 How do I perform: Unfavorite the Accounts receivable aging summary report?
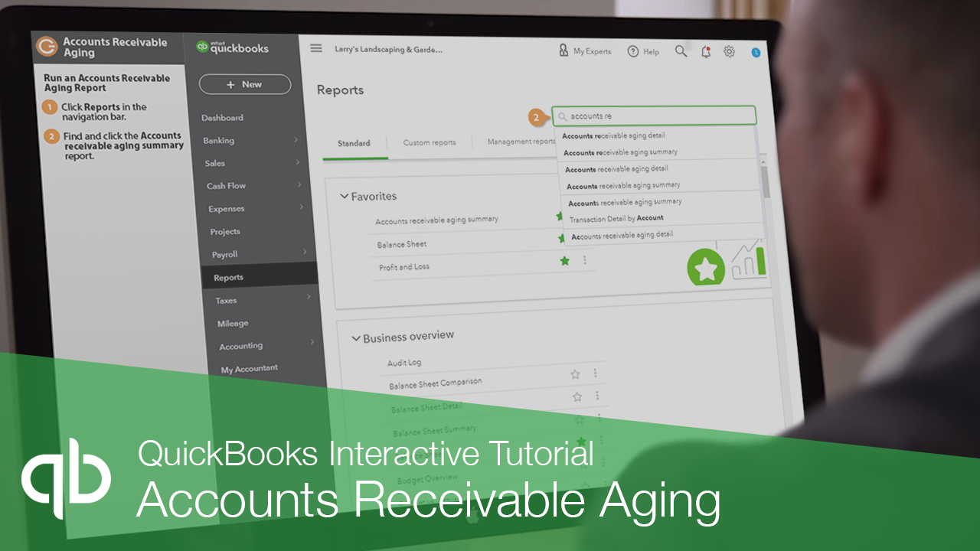pos(558,217)
